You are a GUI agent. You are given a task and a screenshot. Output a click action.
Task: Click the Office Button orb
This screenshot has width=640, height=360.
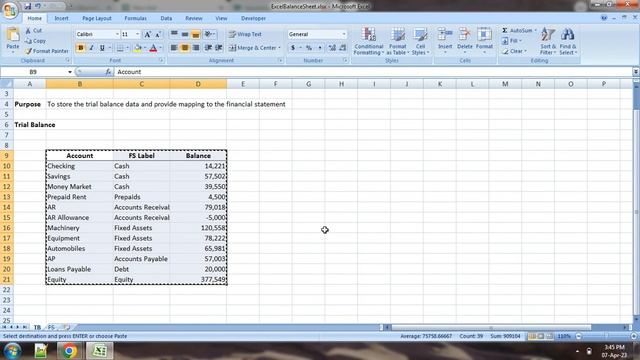point(9,9)
